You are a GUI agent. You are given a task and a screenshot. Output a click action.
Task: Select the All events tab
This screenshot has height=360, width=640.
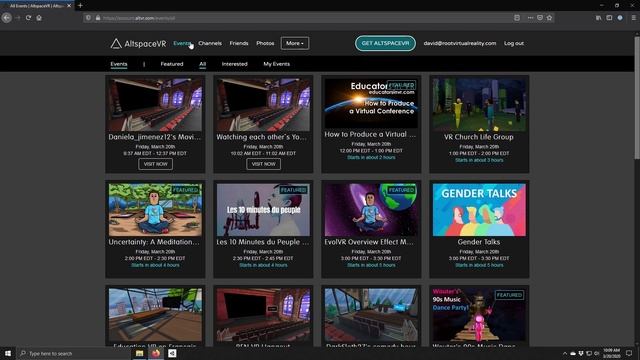pyautogui.click(x=202, y=64)
